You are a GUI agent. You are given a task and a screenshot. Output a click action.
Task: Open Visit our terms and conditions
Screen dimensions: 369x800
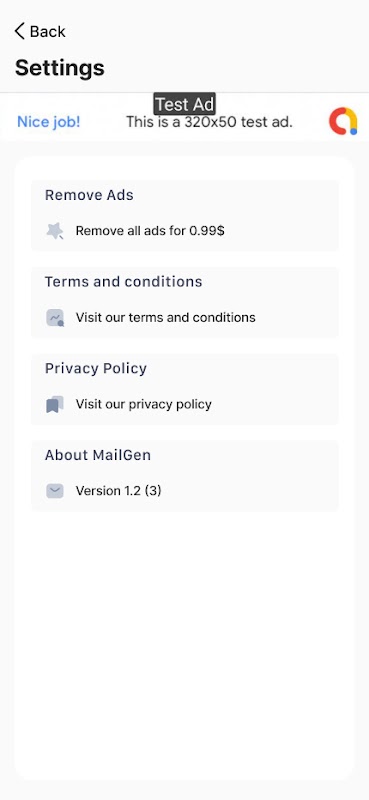pos(165,317)
